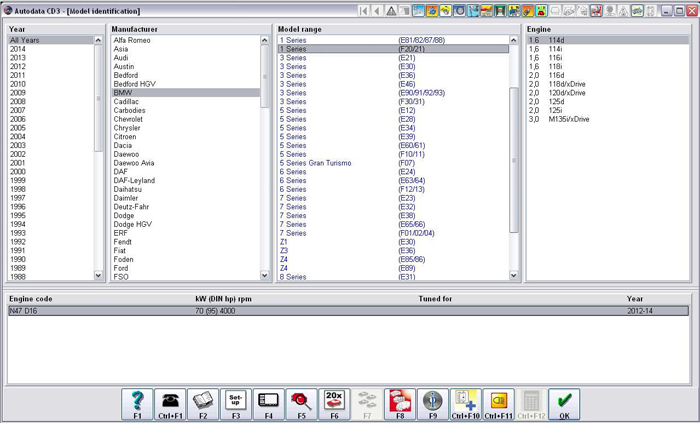Click Manufacturer list scroll-down arrow
The image size is (700, 423).
click(x=265, y=276)
